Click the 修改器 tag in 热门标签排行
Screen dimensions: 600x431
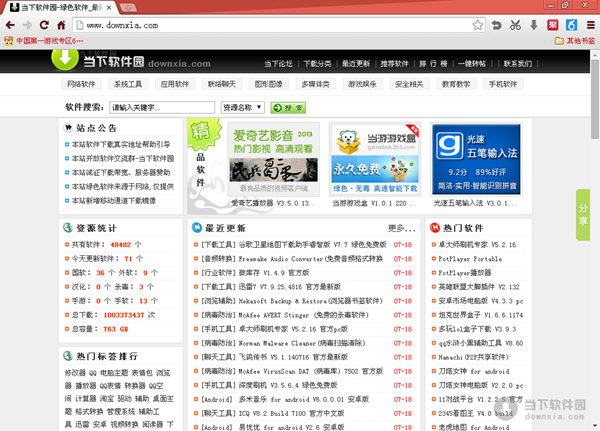[75, 373]
